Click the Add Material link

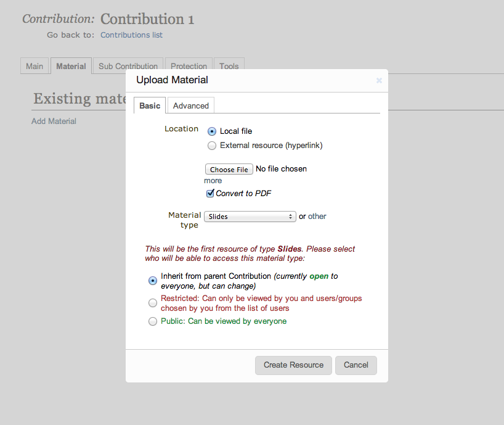54,122
